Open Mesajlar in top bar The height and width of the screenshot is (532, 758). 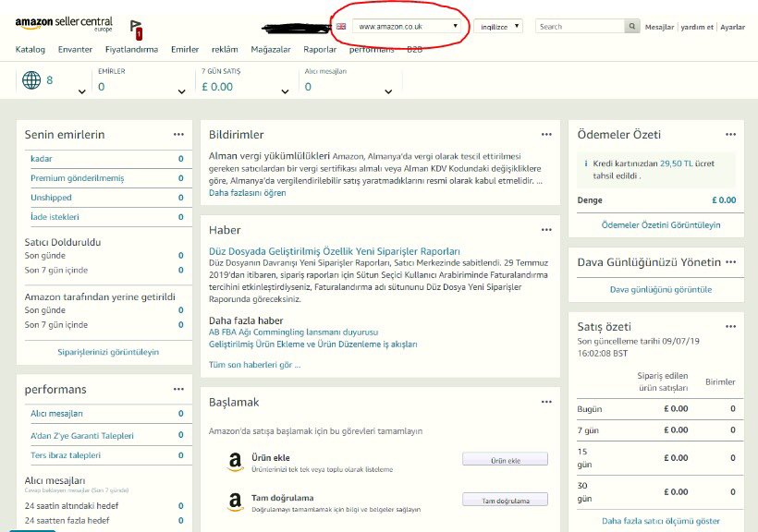pyautogui.click(x=659, y=27)
